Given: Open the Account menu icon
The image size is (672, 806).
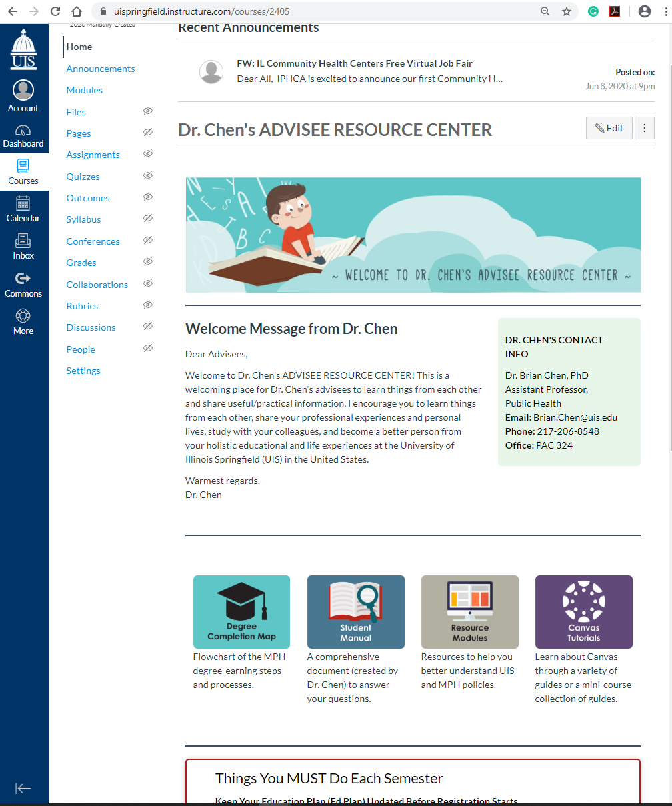Looking at the screenshot, I should click(23, 91).
